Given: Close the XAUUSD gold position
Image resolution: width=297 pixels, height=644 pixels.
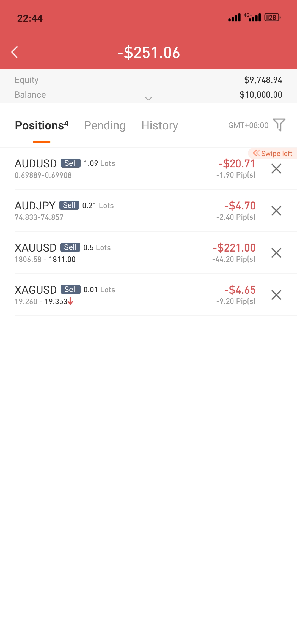Looking at the screenshot, I should 276,253.
